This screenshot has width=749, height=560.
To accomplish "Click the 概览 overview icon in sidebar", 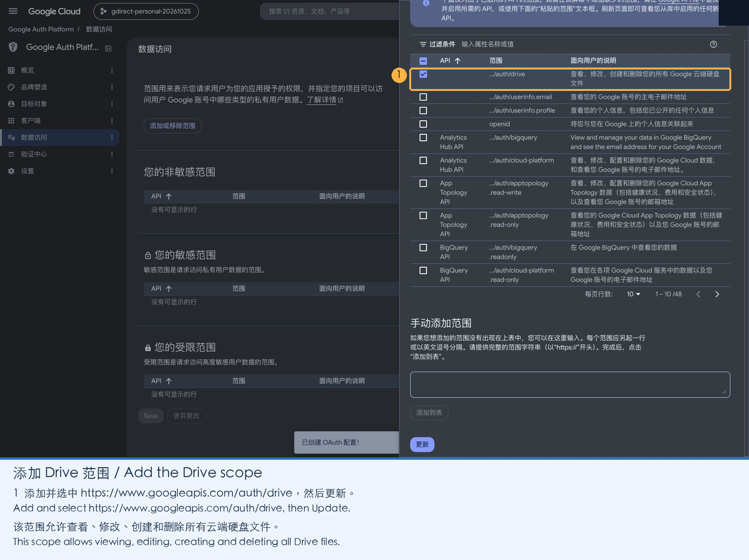I will (11, 70).
